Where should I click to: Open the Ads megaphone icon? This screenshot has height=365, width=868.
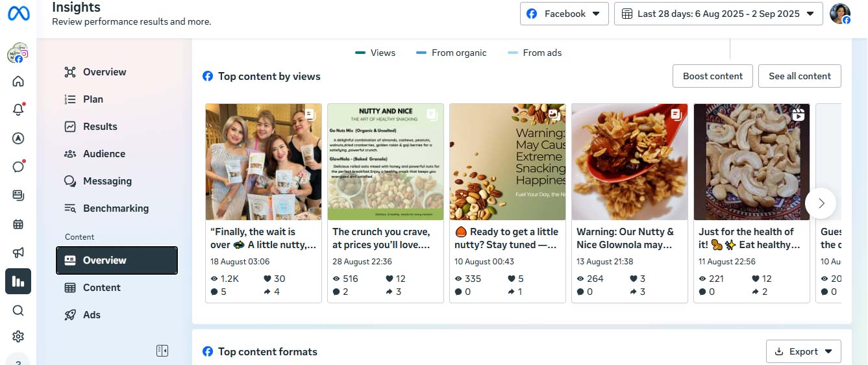(18, 253)
